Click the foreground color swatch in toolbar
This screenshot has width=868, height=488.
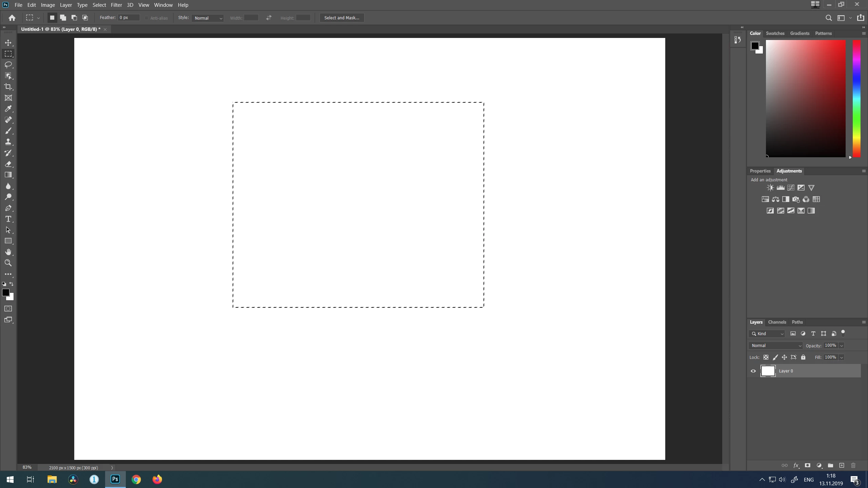pyautogui.click(x=5, y=293)
